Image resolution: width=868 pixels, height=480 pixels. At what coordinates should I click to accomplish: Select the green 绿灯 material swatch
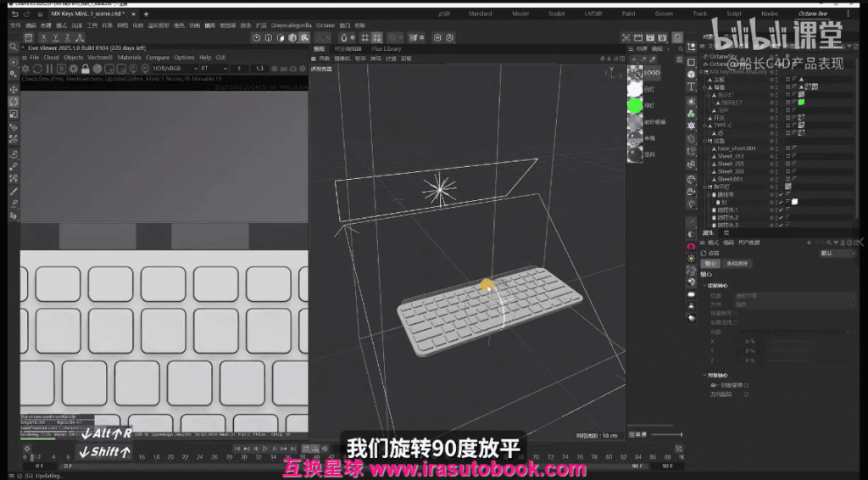click(x=635, y=106)
